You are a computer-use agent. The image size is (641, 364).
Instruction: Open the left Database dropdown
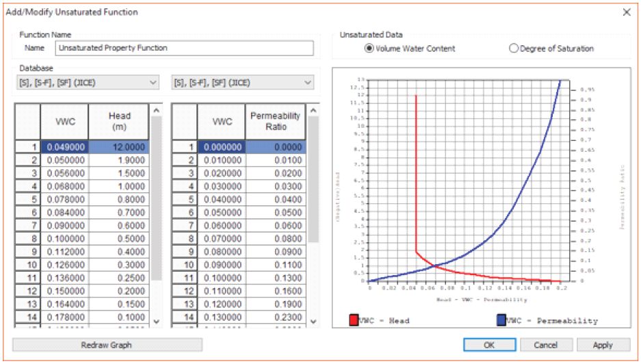click(x=86, y=83)
